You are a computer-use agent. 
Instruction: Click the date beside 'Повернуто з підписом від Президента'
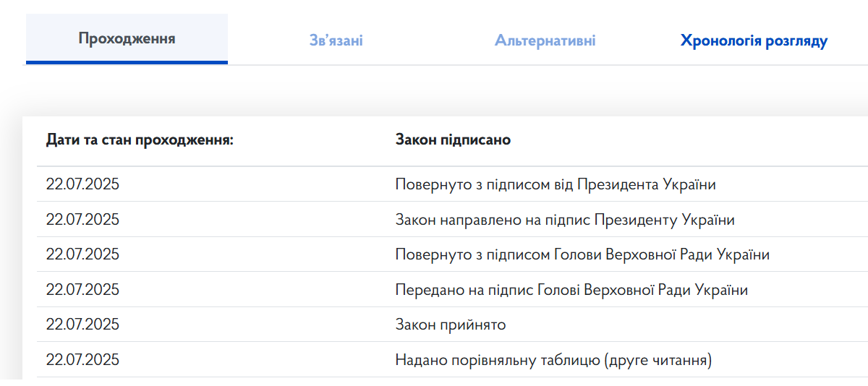pos(82,184)
